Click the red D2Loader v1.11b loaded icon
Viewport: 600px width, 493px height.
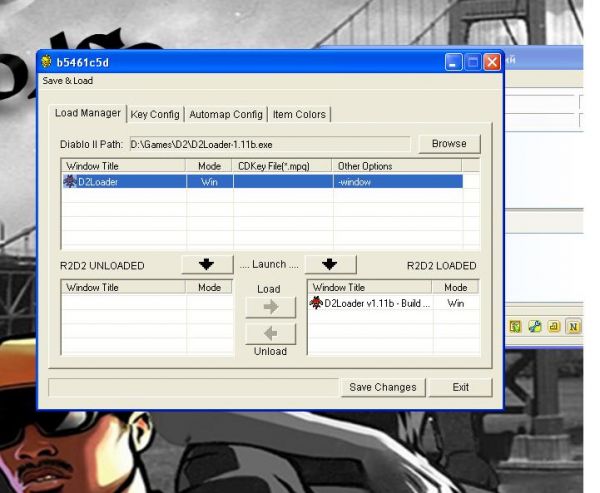316,303
